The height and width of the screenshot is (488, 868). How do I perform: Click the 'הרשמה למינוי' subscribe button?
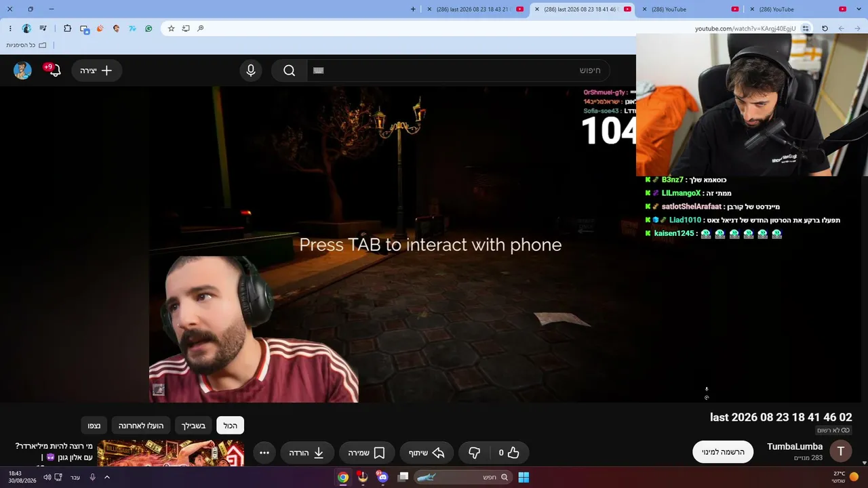pyautogui.click(x=723, y=452)
